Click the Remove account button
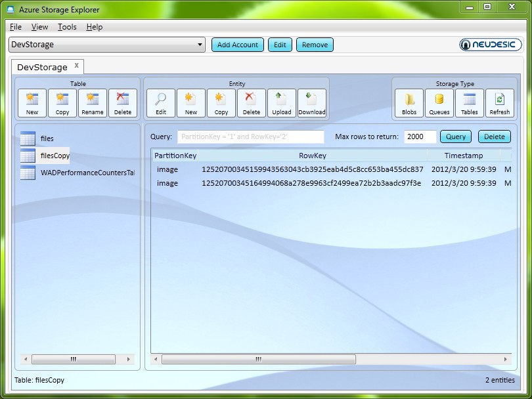The width and height of the screenshot is (532, 399). [315, 45]
